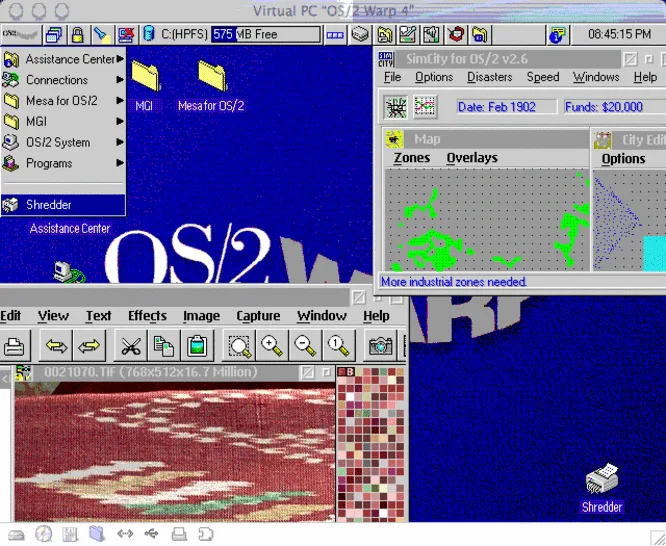
Task: Open the Overlays menu in Map window
Action: pos(472,158)
